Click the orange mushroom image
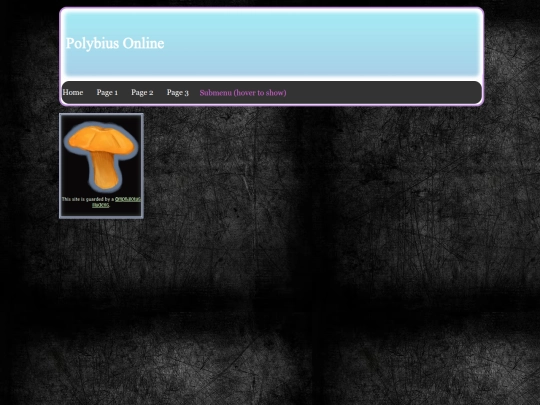540x405 pixels. pos(101,157)
